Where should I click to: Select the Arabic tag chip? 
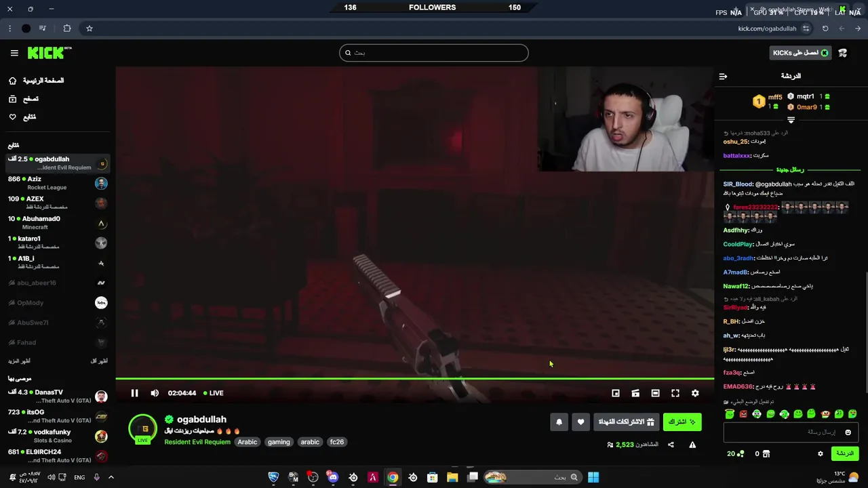[x=248, y=442]
